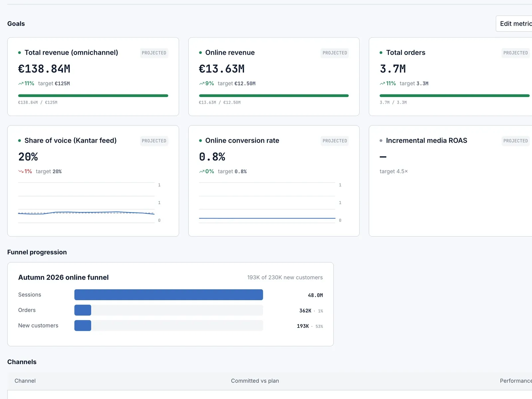Click the 0.8% conversion rate value

[212, 157]
